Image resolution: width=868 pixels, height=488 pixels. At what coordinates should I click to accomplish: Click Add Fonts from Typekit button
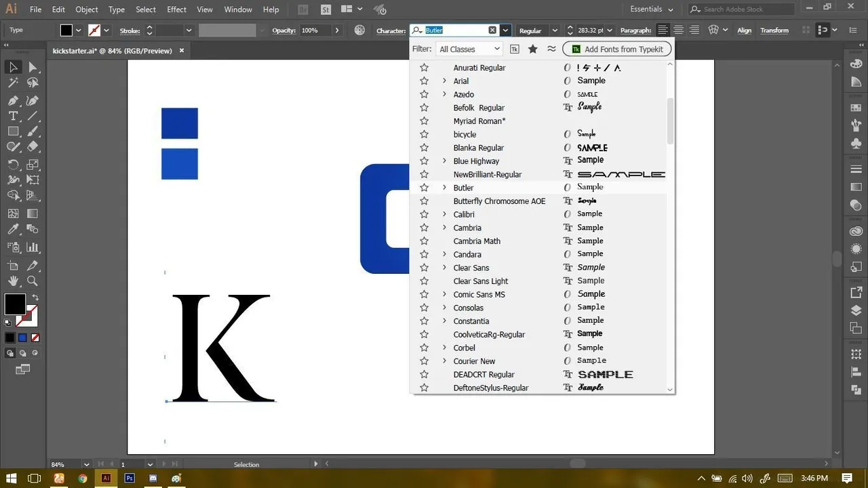(617, 49)
